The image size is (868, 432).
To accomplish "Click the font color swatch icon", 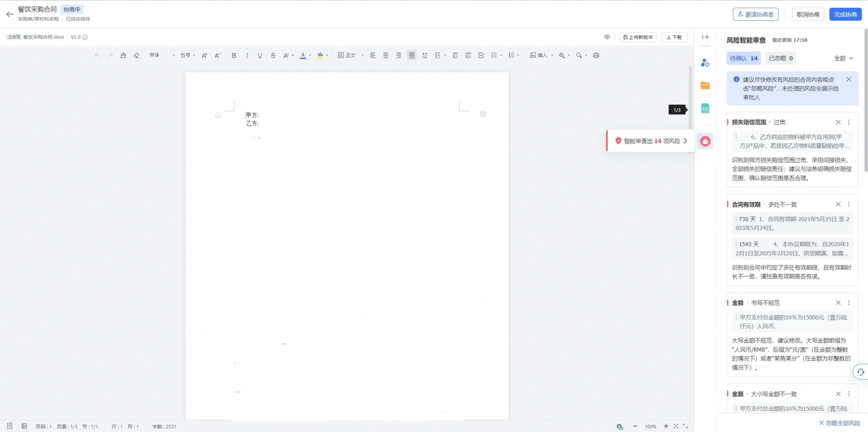I will (302, 56).
